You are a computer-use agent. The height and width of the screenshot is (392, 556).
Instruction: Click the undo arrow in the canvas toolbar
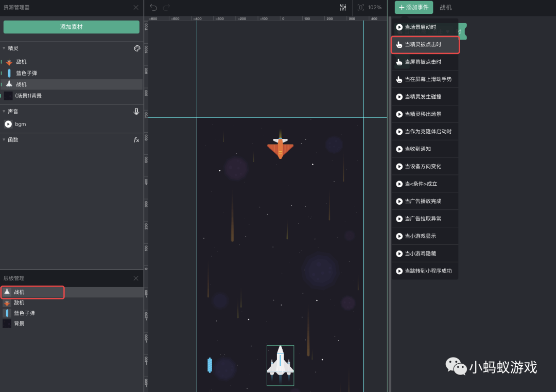pyautogui.click(x=153, y=7)
